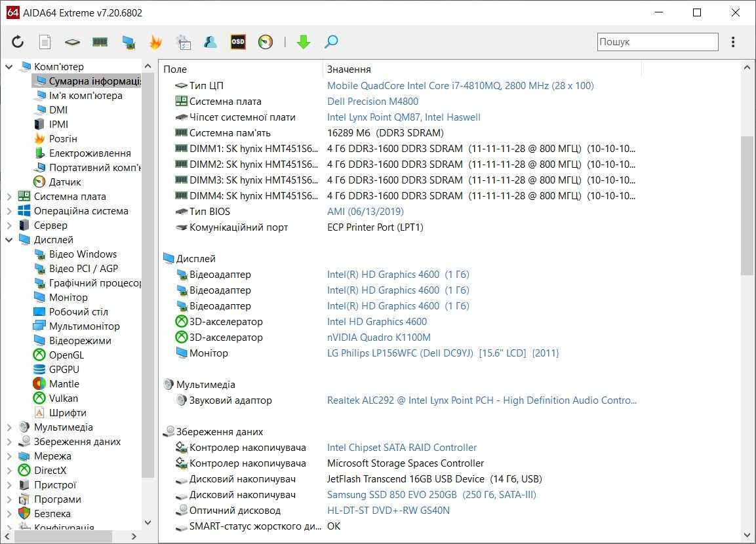Expand the Сервер tree node
Image resolution: width=756 pixels, height=544 pixels.
pos(9,225)
